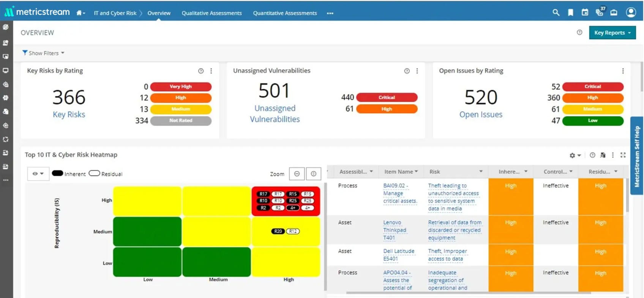
Task: Click the heatmap zoom out button
Action: (297, 174)
